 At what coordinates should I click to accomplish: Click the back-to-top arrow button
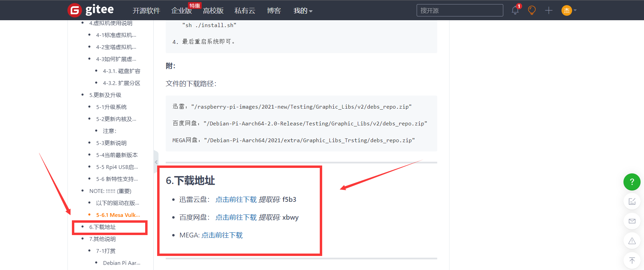click(632, 260)
